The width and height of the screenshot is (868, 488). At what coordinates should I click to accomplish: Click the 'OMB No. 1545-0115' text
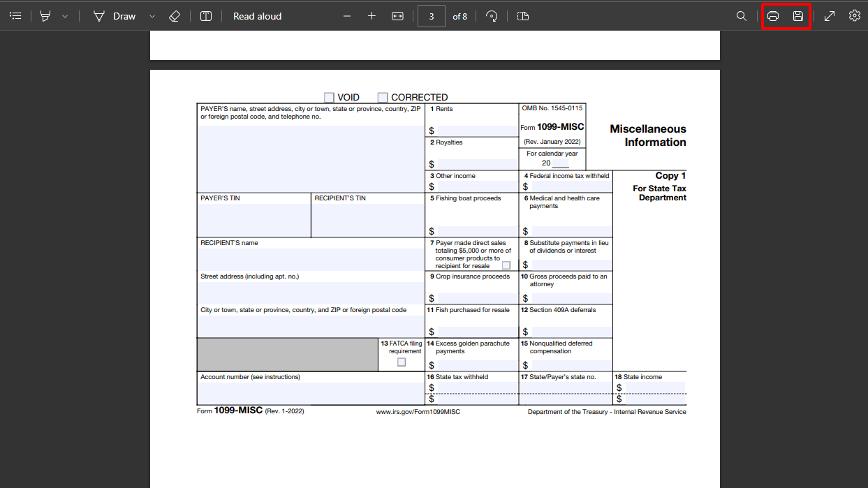tap(552, 108)
